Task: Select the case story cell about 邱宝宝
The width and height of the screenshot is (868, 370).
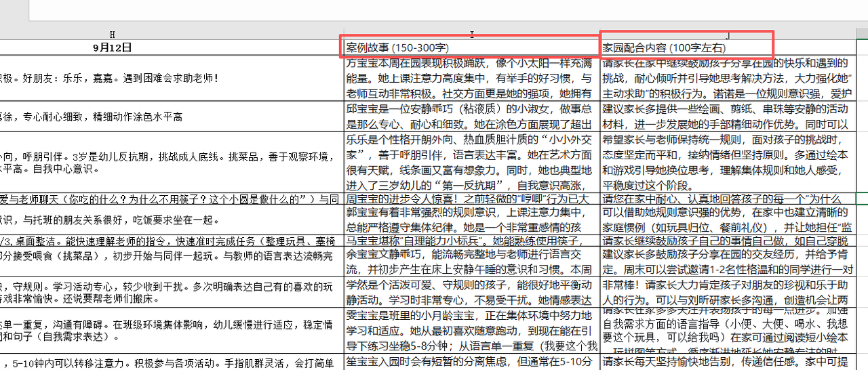Action: (472, 117)
